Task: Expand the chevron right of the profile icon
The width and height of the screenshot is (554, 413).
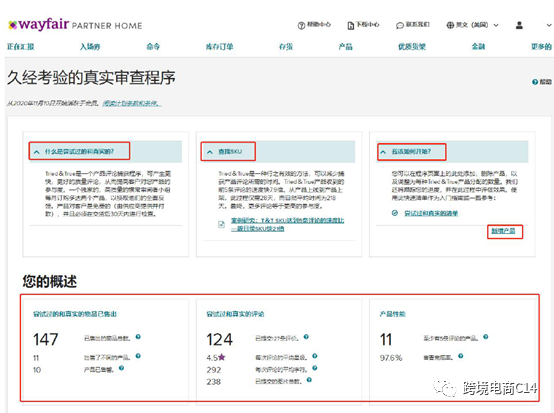Action: pos(549,25)
